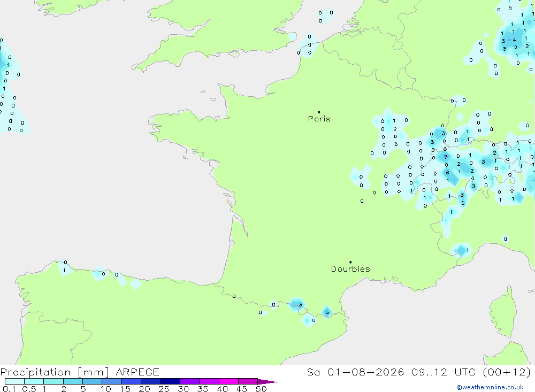Screen dimensions: 535x392
Task: Click the forecast date Sa 01-08-2026 text
Action: 355,372
